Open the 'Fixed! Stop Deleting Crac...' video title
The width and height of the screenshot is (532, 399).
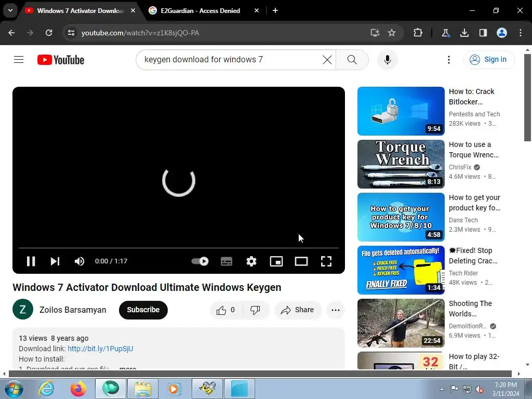(x=473, y=256)
